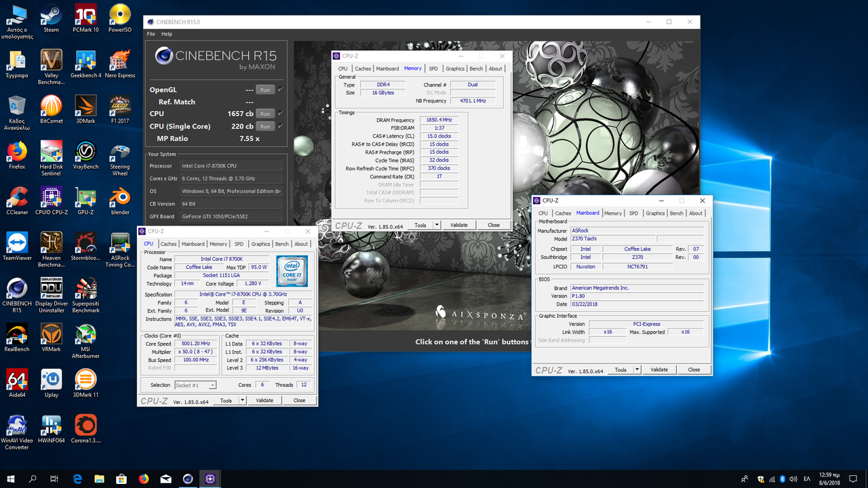Screen dimensions: 868x488
Task: Open Microsoft Edge from the taskbar
Action: coord(77,479)
